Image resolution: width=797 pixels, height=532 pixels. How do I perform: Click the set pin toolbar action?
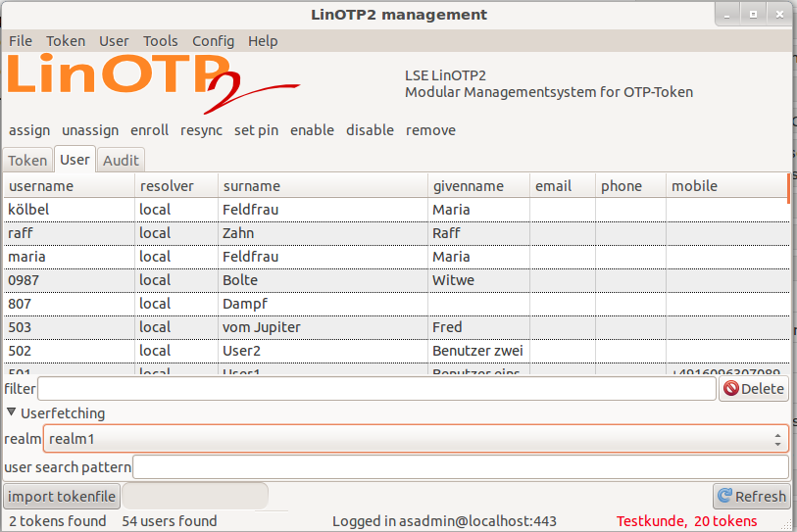tap(256, 130)
